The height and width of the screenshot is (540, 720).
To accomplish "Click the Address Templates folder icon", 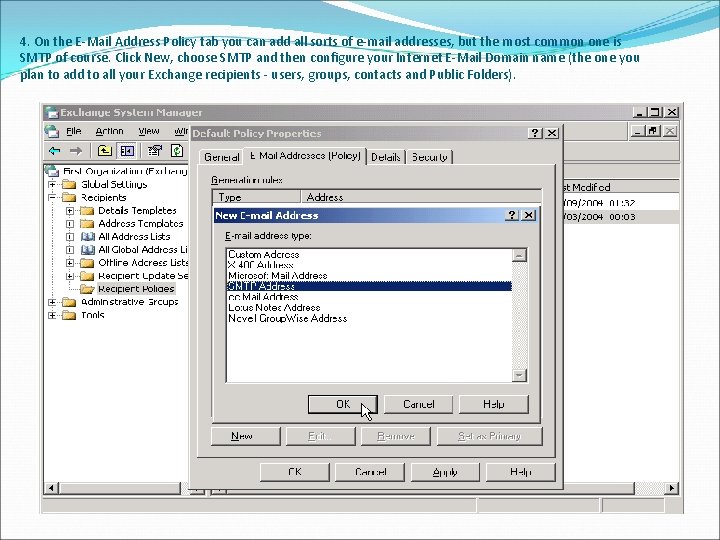I will coord(87,224).
